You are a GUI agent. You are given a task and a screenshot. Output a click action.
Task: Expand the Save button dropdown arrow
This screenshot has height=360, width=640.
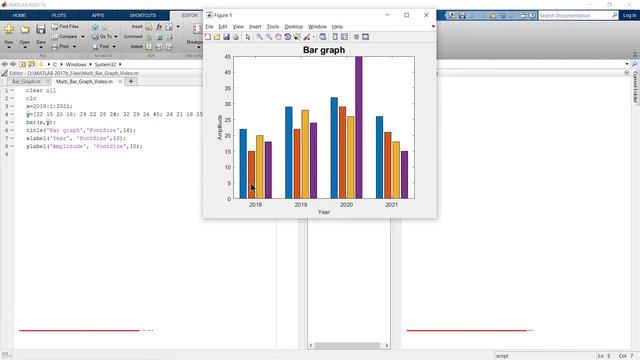click(41, 47)
